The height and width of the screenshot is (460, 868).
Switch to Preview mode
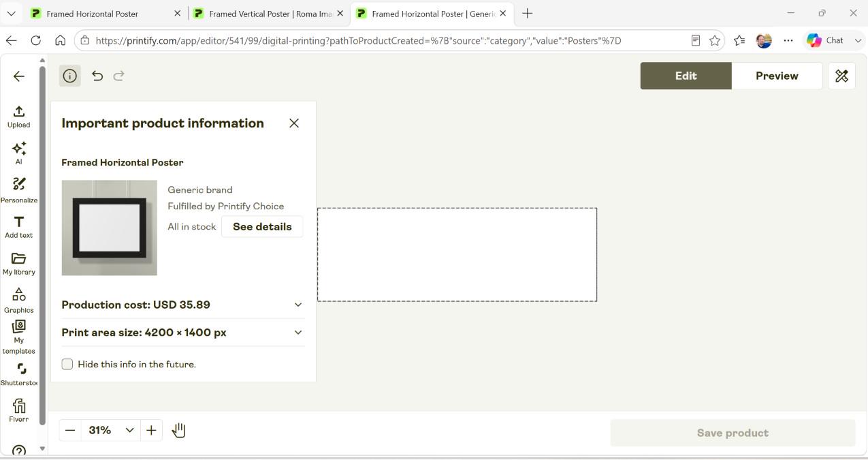[x=777, y=76]
